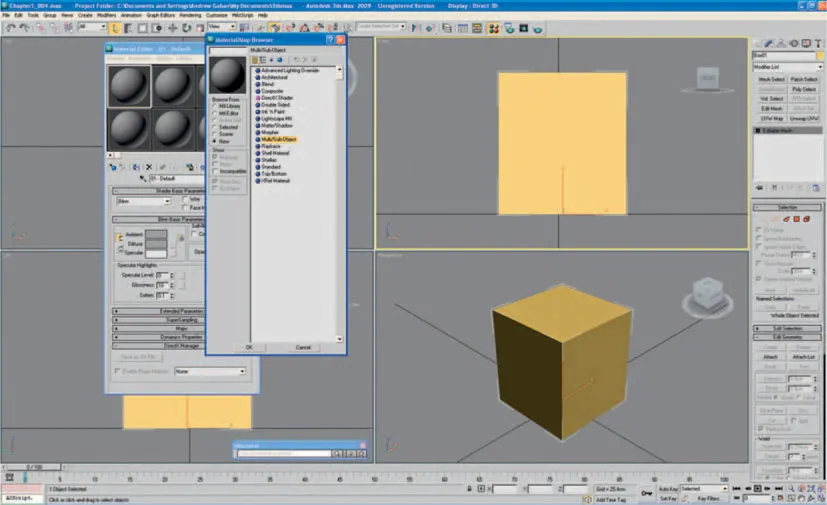Image resolution: width=827 pixels, height=505 pixels.
Task: Open the Modifier List dropdown
Action: point(787,67)
